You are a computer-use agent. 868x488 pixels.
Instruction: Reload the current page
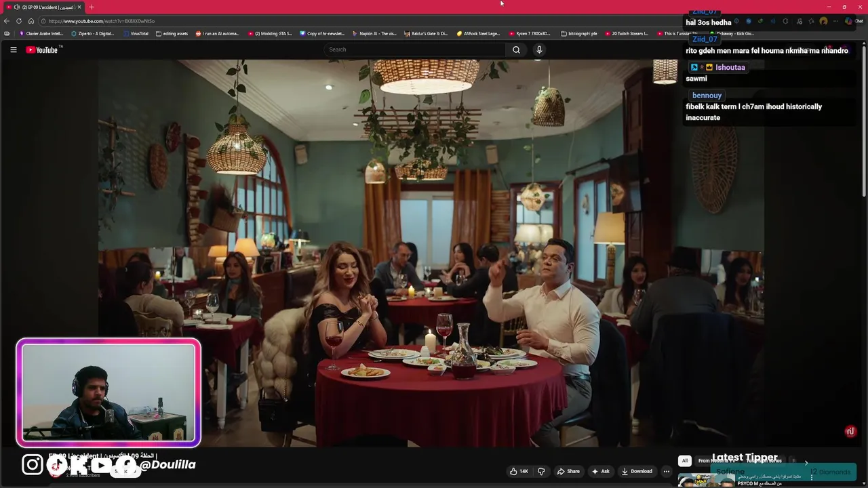(19, 21)
